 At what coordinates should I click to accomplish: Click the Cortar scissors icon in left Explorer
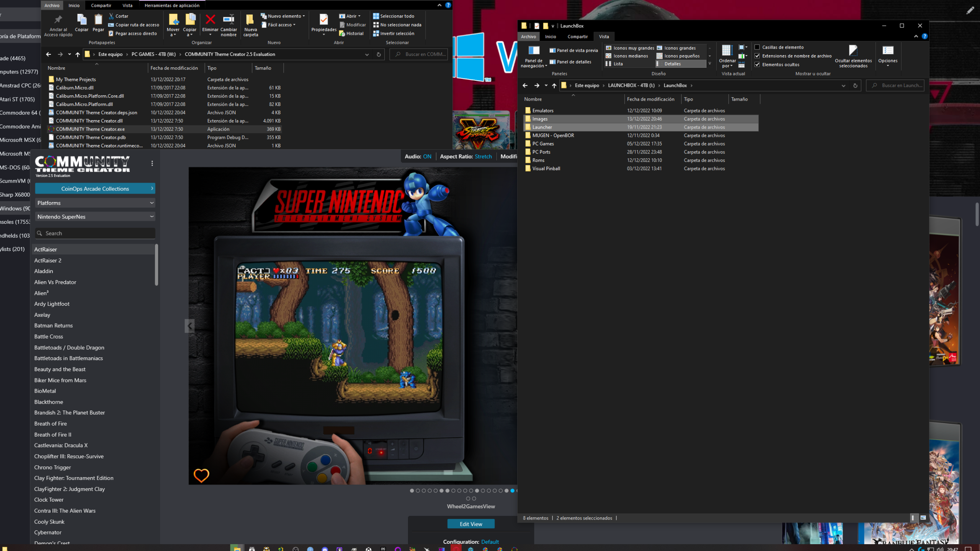(x=111, y=16)
